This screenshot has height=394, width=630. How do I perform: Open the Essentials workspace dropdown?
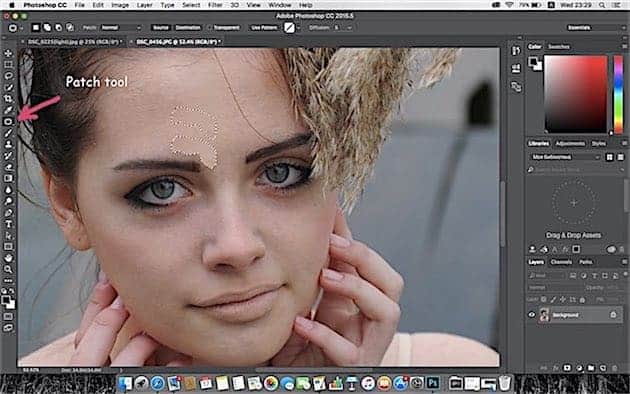[x=596, y=28]
